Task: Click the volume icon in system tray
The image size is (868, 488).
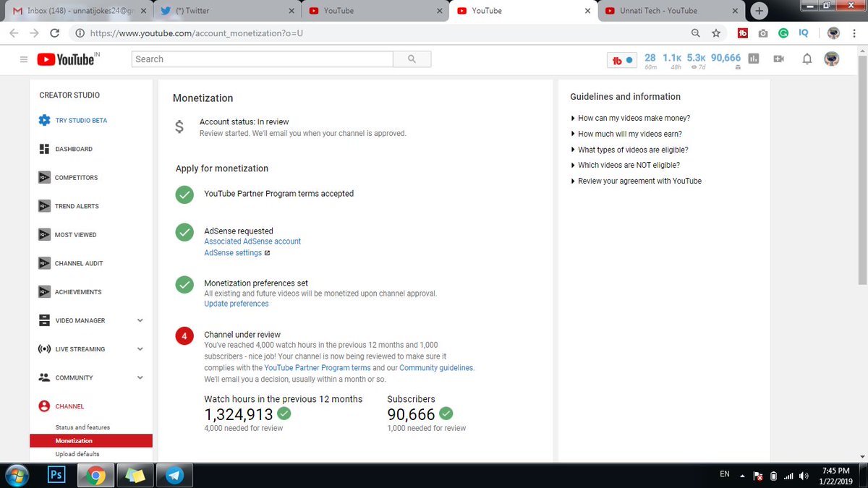Action: coord(804,475)
